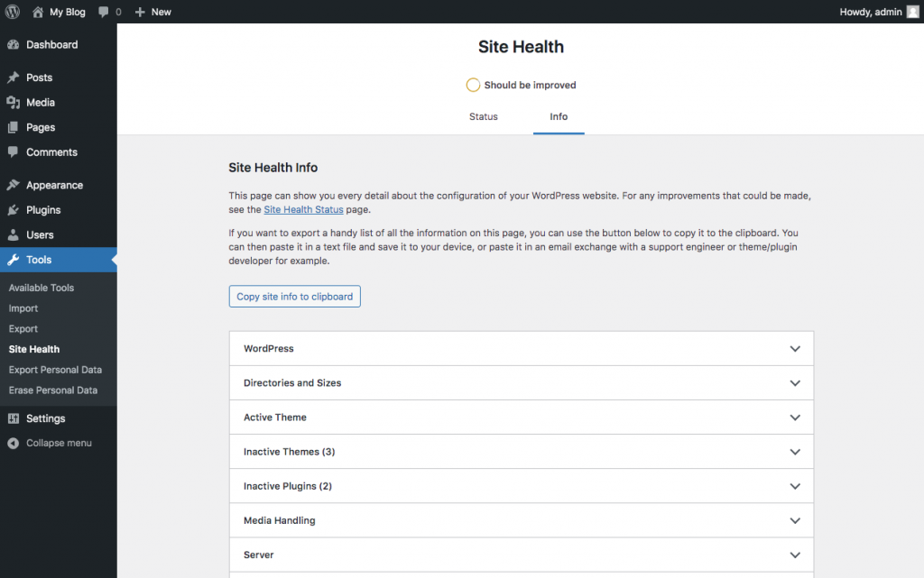Screen dimensions: 924x578
Task: Click the Inactive Themes (3) title
Action: 290,452
